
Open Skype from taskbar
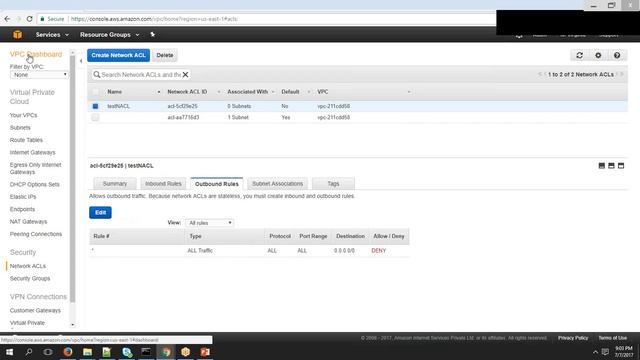coord(127,352)
